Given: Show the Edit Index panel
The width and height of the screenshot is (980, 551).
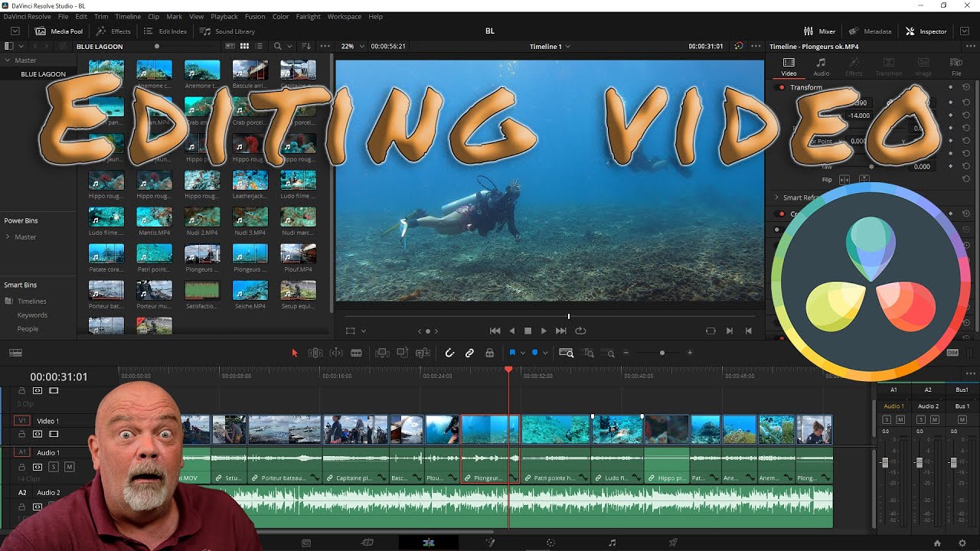Looking at the screenshot, I should (165, 31).
